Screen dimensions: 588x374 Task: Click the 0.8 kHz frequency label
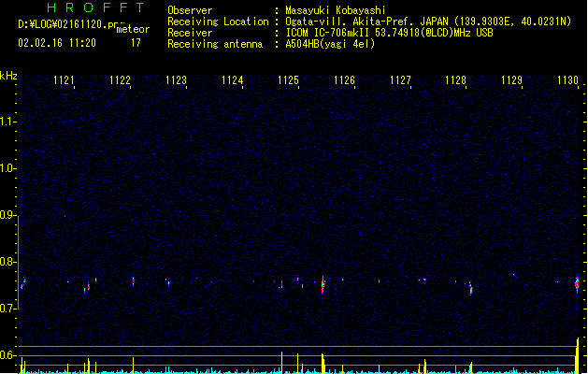7,262
